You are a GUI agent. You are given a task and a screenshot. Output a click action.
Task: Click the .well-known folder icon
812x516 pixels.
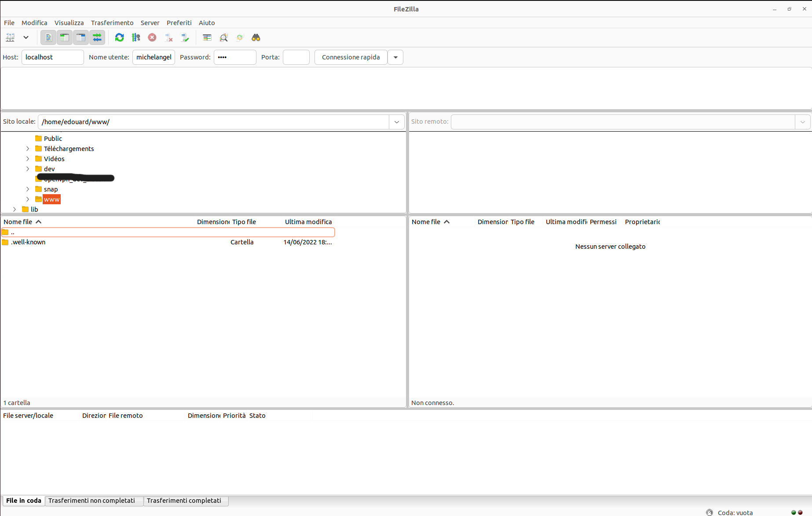(x=5, y=242)
